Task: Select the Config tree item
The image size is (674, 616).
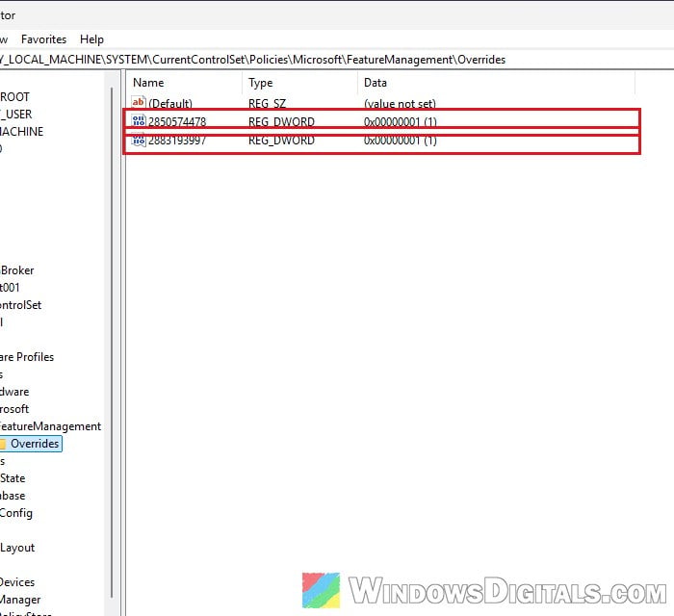Action: pos(16,513)
